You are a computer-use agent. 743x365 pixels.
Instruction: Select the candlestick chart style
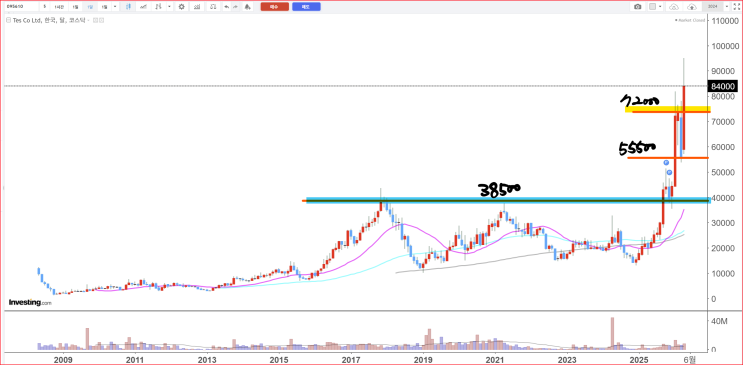(x=128, y=7)
